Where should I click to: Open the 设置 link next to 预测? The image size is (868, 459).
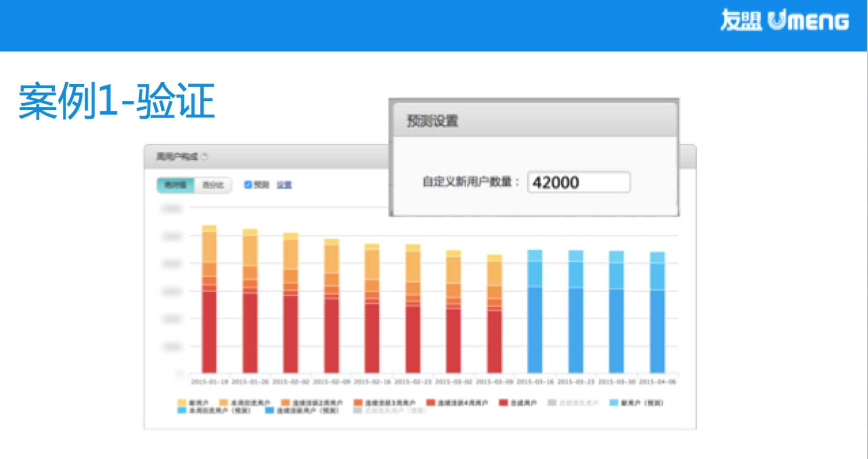[x=284, y=185]
